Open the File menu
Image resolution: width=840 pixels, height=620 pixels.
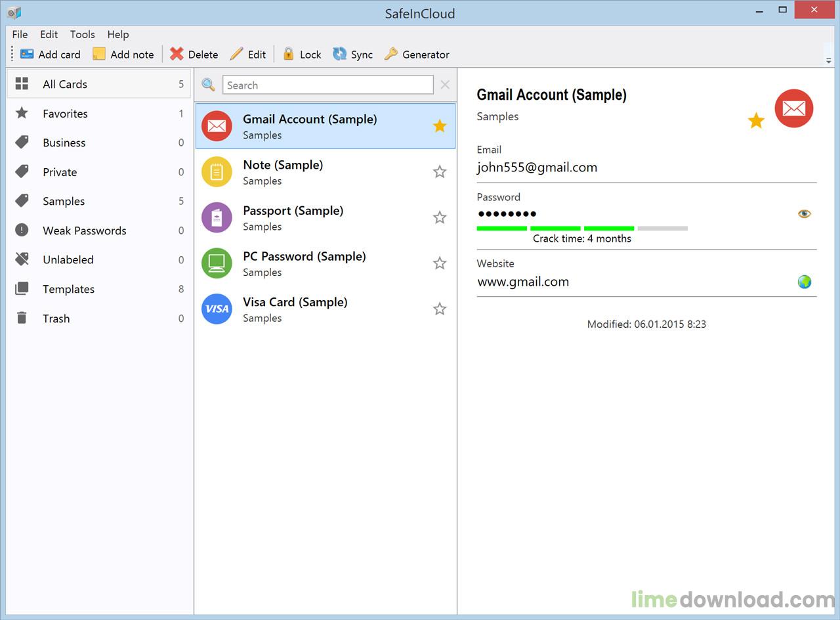click(20, 34)
